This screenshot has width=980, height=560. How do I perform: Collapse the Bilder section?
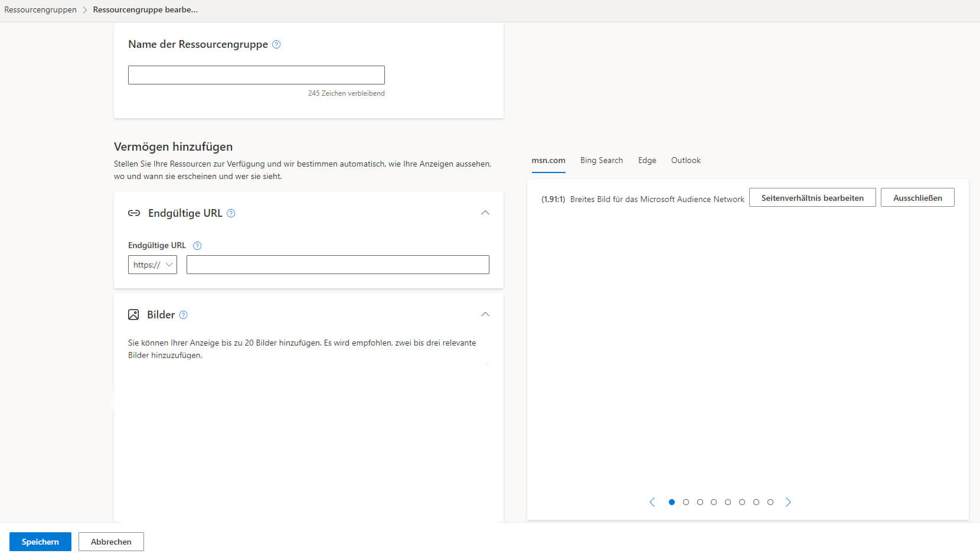[485, 314]
